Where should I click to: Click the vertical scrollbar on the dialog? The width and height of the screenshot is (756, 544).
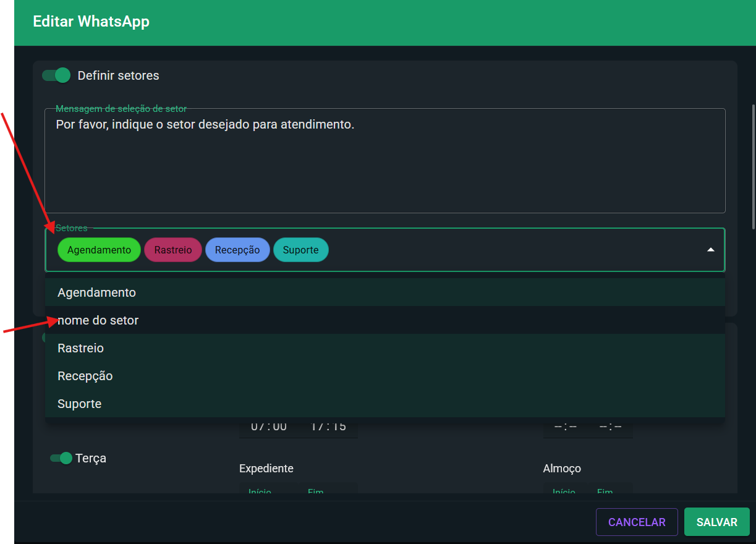pos(752,167)
